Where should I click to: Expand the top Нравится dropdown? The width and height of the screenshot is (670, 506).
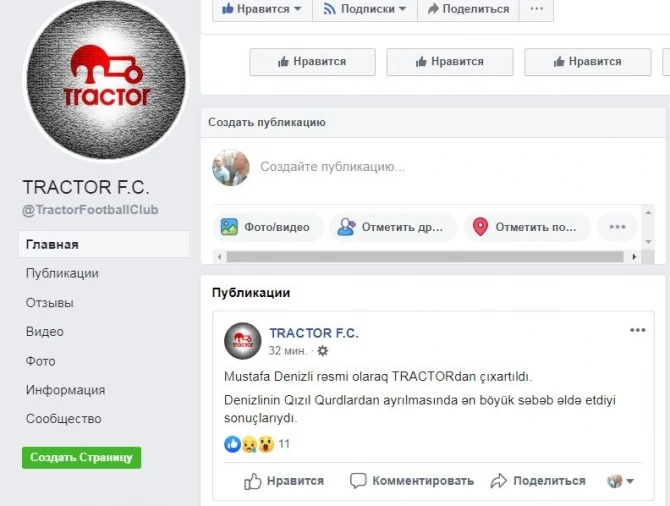pos(262,9)
